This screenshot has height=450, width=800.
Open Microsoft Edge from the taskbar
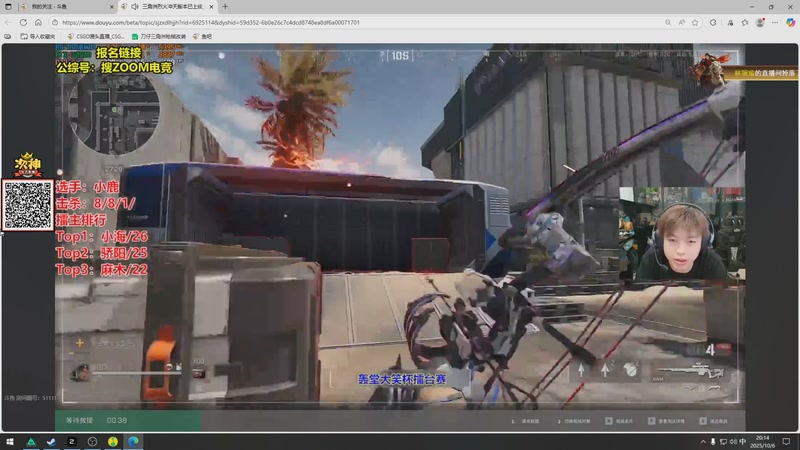133,441
